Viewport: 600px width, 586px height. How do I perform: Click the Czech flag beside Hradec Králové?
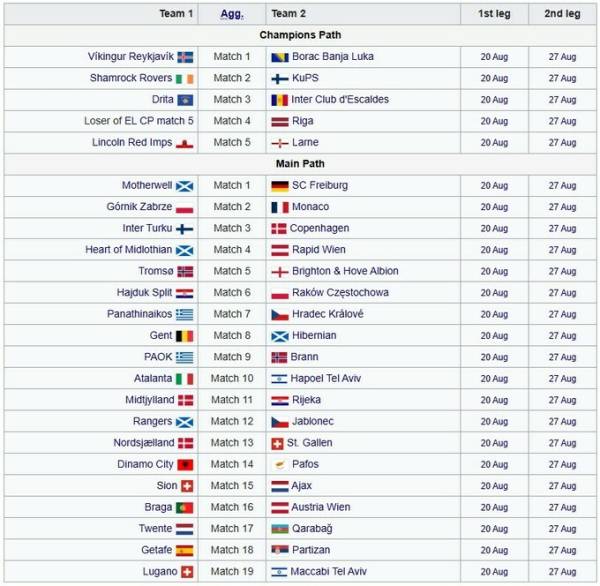280,315
